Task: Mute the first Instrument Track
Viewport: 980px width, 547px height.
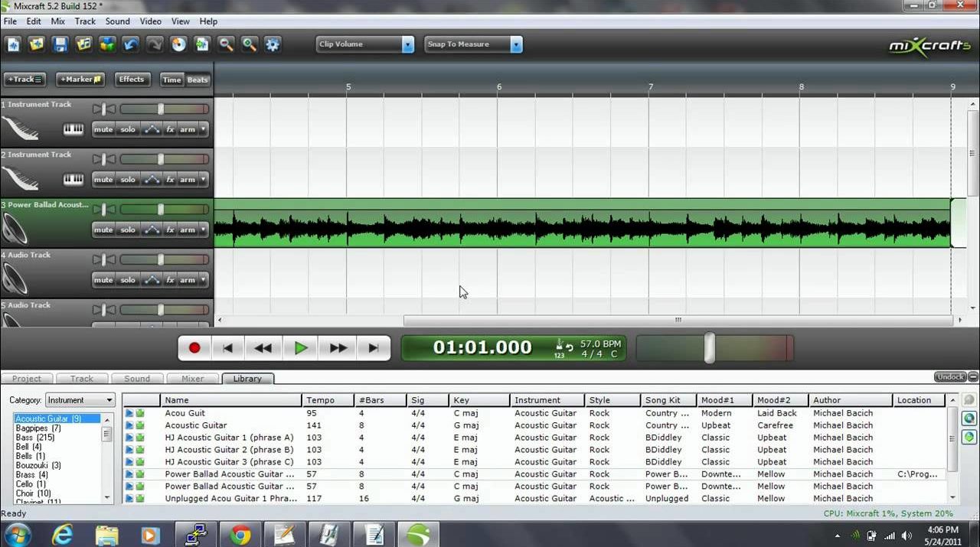Action: coord(103,129)
